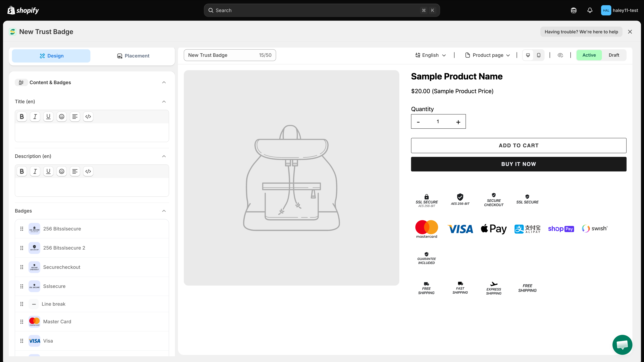The height and width of the screenshot is (362, 644).
Task: Click Express Shipping badge in preview
Action: 494,288
